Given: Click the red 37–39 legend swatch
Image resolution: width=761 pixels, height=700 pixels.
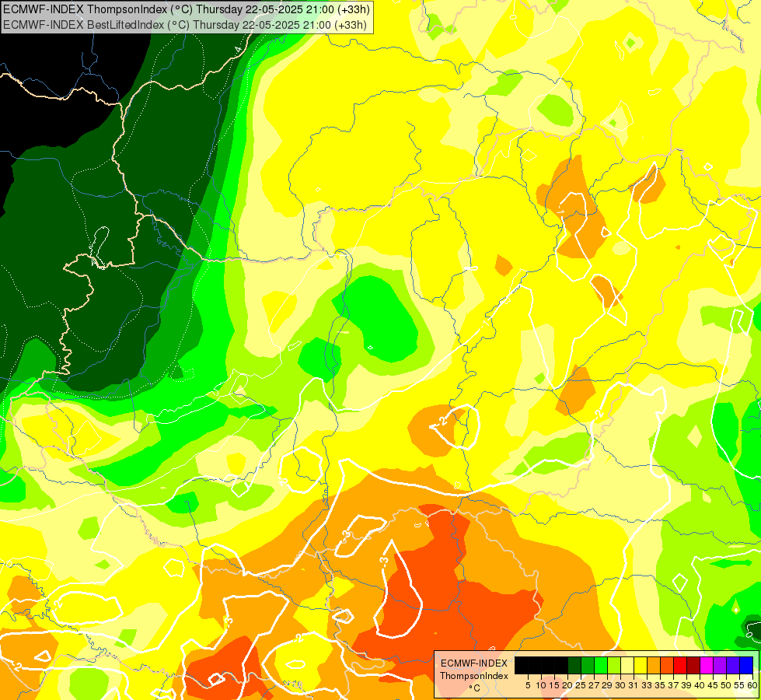Looking at the screenshot, I should (680, 666).
